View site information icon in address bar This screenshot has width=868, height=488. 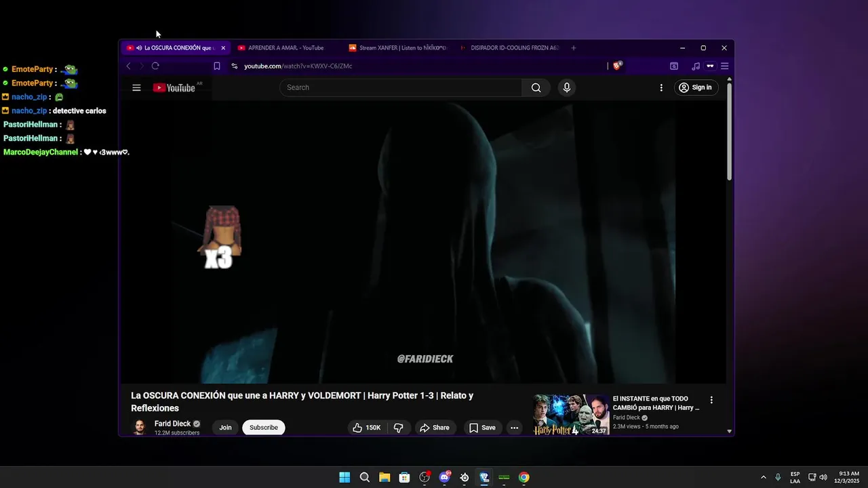(x=235, y=66)
